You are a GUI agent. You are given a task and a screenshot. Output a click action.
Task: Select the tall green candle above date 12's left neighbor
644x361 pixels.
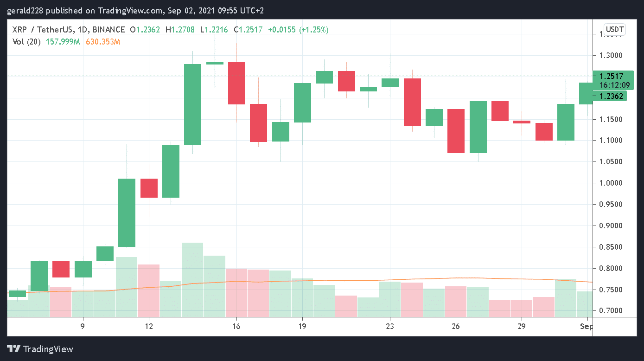(x=127, y=213)
